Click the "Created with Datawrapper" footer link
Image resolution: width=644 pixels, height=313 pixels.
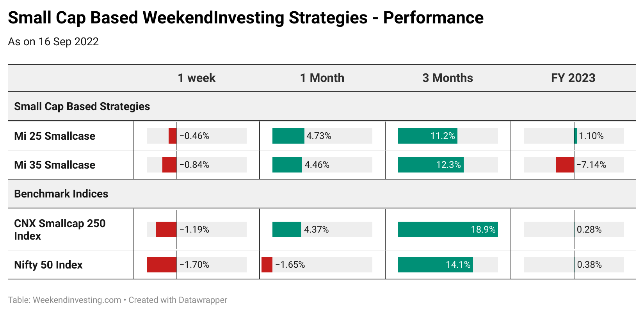click(x=178, y=300)
